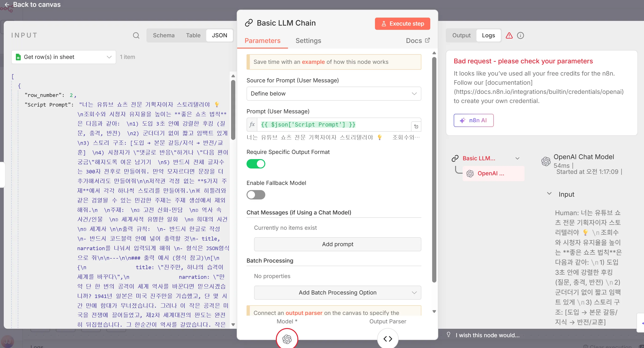Click the Add prompt button
This screenshot has width=644, height=348.
pos(337,244)
